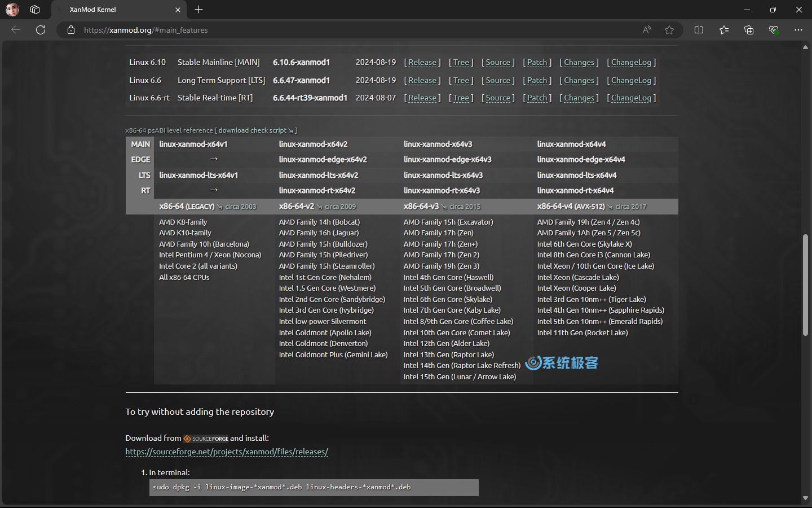Image resolution: width=812 pixels, height=508 pixels.
Task: Click the sudo dpkg command code box
Action: pos(314,488)
